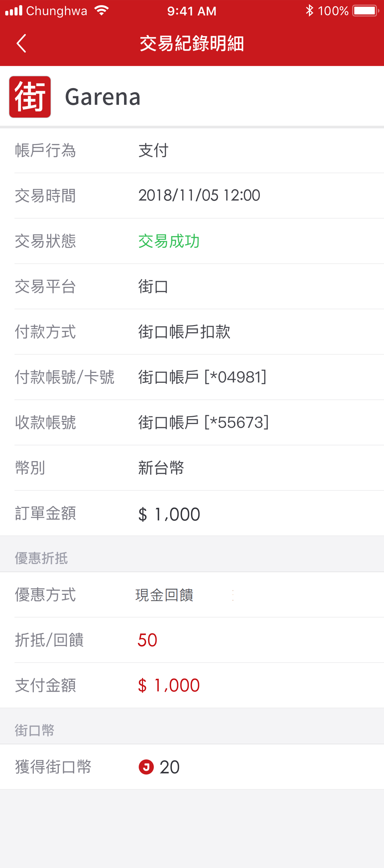Tap the battery indicator icon

click(366, 11)
